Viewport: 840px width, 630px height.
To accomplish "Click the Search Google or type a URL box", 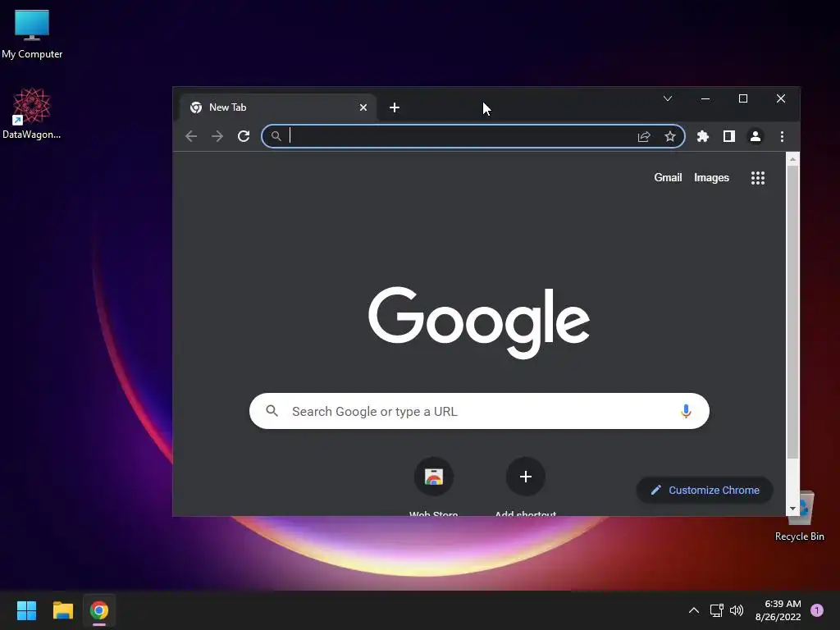I will click(x=479, y=411).
